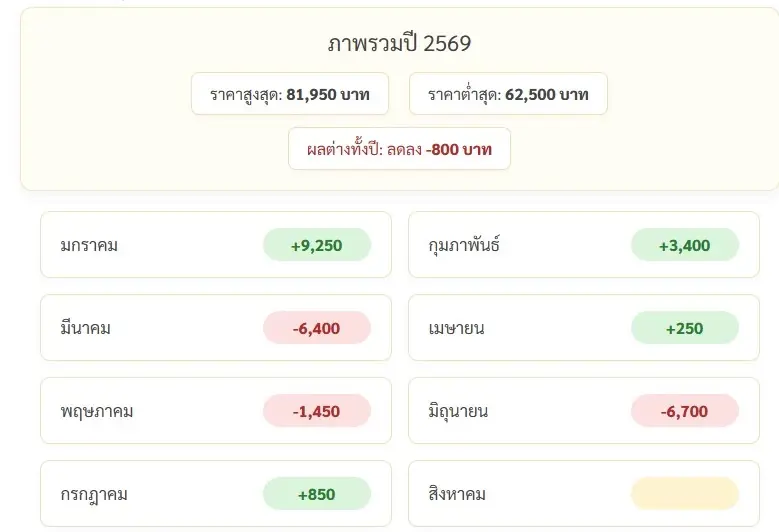Click the -6,700 red badge
Viewport: 779px width, 532px height.
[x=685, y=411]
